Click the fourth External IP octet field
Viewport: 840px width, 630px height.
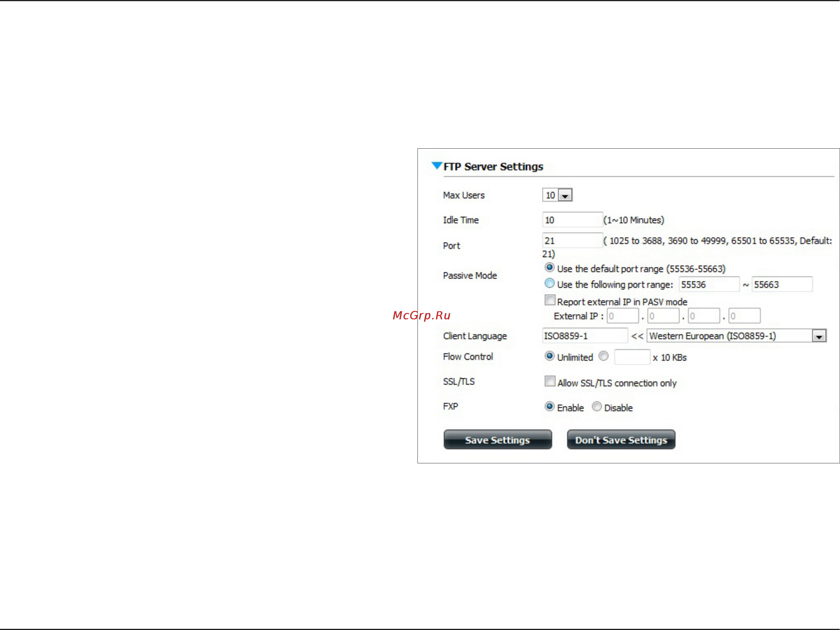coord(744,316)
